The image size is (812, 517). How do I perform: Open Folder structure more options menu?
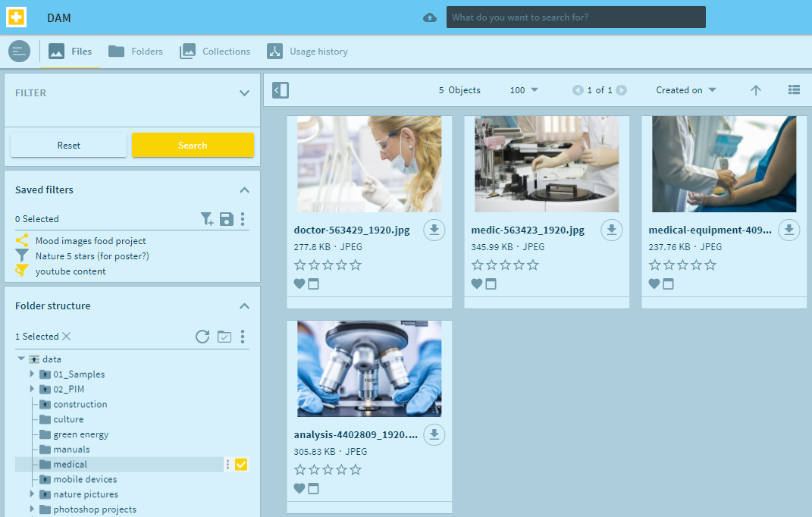(x=243, y=337)
